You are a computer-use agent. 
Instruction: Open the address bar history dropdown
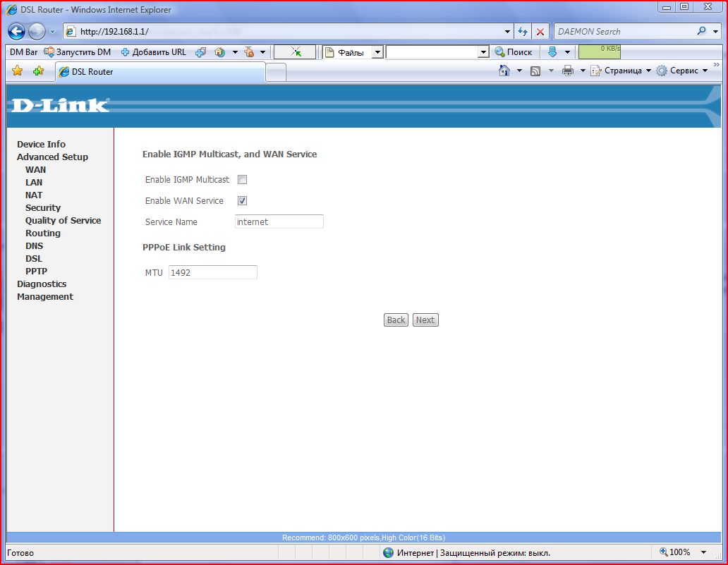(507, 32)
